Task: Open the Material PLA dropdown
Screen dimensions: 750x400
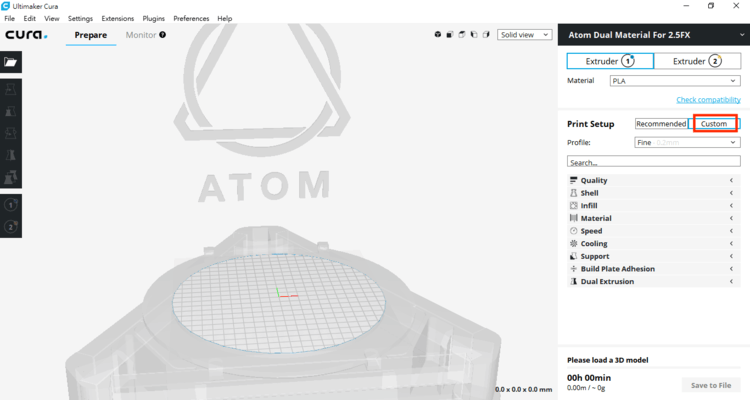Action: click(675, 81)
